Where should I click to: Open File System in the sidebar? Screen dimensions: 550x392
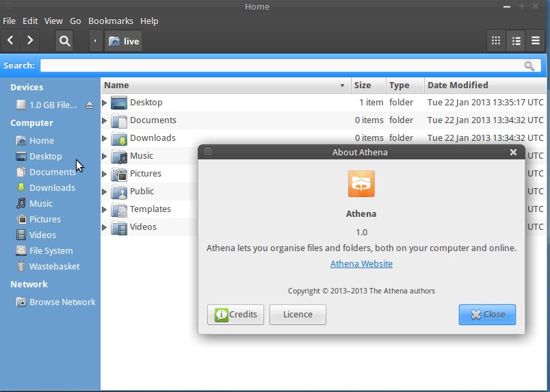tap(44, 250)
